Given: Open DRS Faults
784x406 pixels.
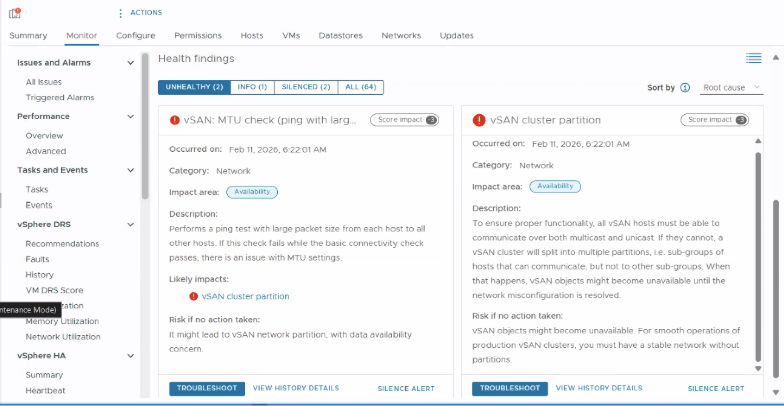Looking at the screenshot, I should pyautogui.click(x=38, y=260).
